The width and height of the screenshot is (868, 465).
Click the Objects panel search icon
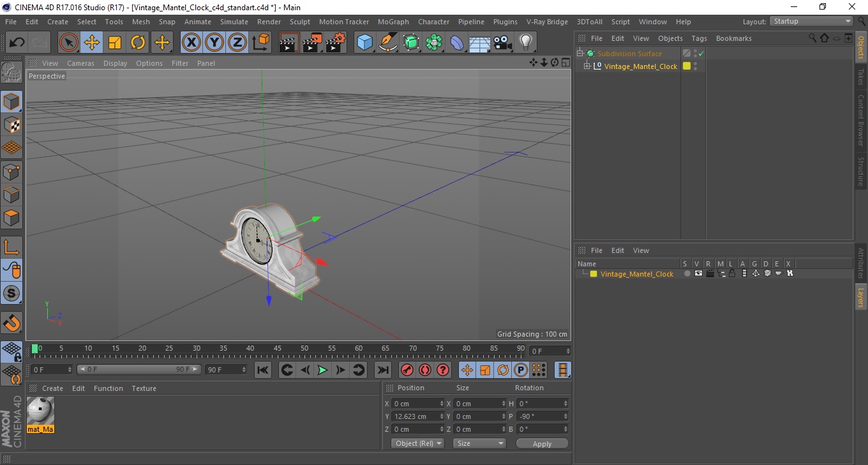pyautogui.click(x=812, y=38)
